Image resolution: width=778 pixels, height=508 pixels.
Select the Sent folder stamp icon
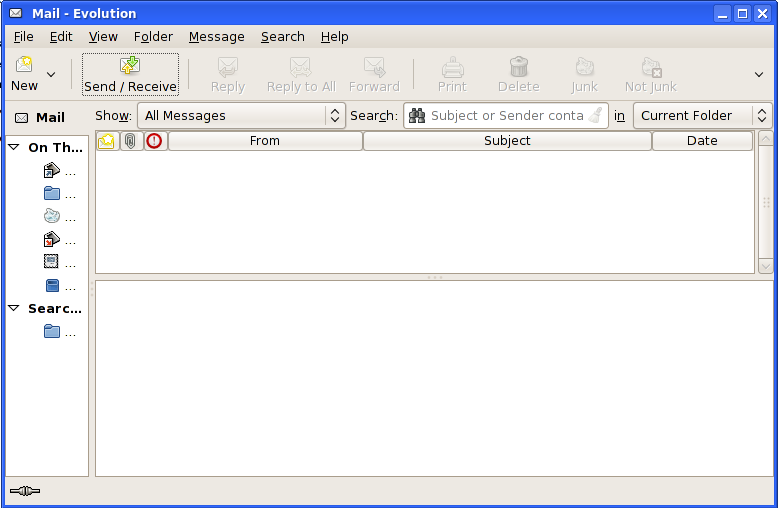(51, 261)
